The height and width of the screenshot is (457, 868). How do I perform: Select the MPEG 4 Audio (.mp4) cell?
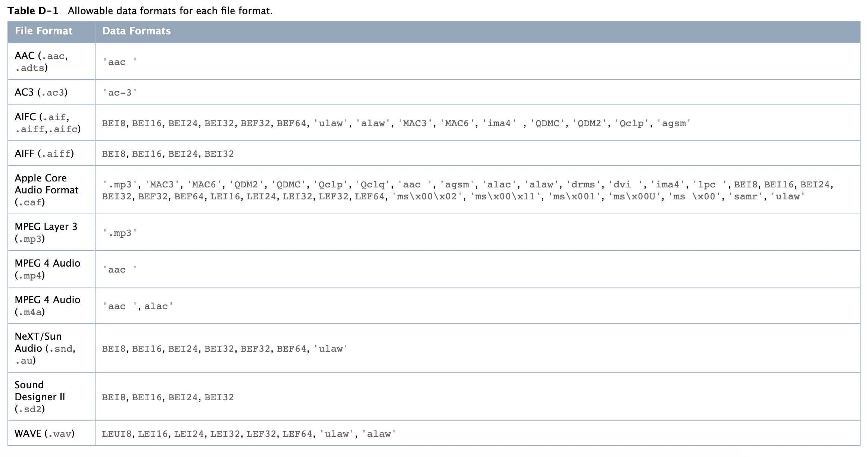[47, 269]
